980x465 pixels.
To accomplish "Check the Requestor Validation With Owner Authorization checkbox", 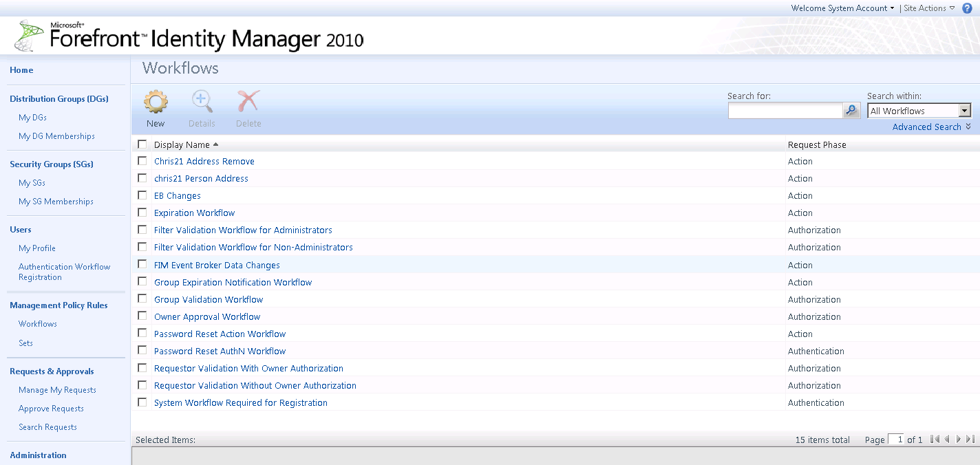I will [x=142, y=367].
